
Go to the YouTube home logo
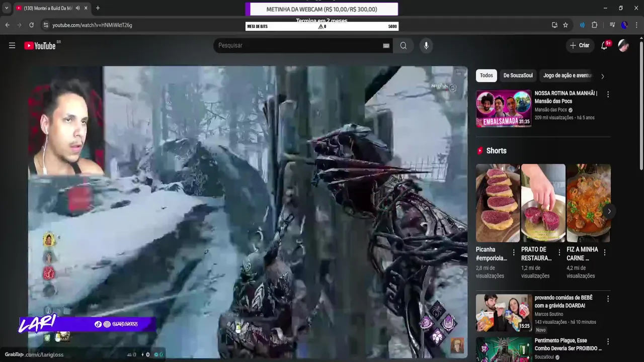[40, 46]
